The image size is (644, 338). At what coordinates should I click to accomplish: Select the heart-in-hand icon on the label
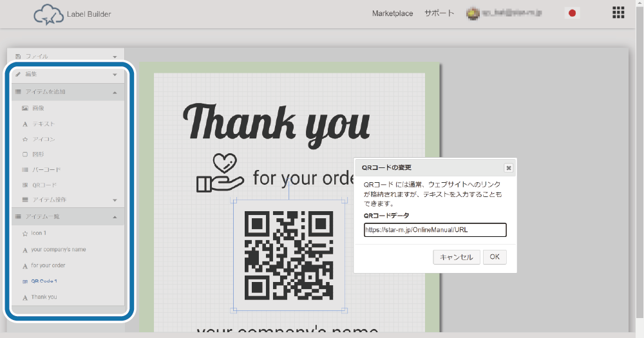[x=220, y=173]
